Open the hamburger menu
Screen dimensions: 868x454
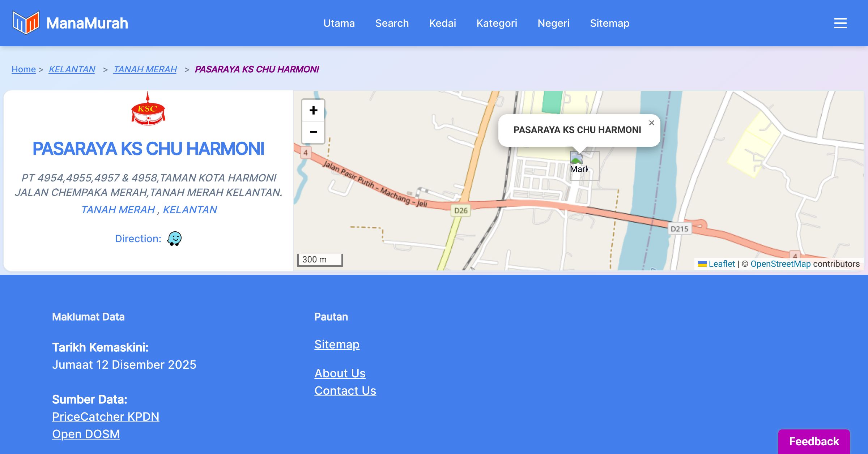coord(840,23)
